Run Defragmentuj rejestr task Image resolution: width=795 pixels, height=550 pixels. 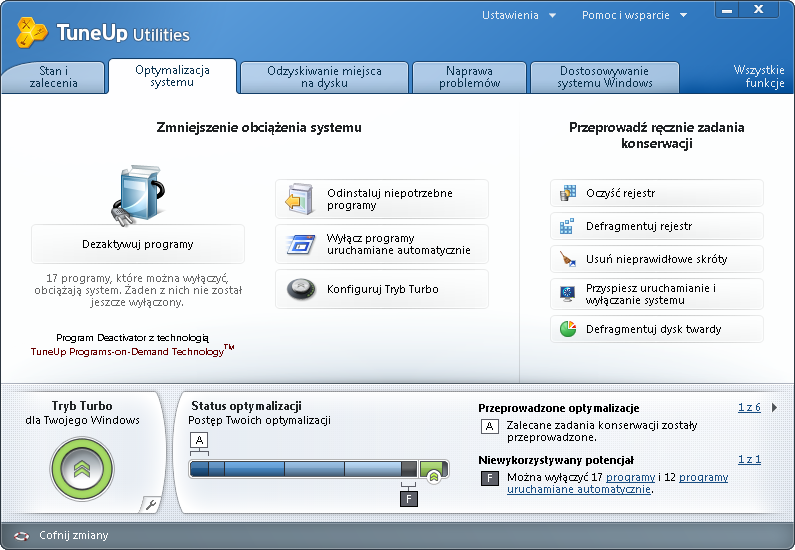point(657,226)
